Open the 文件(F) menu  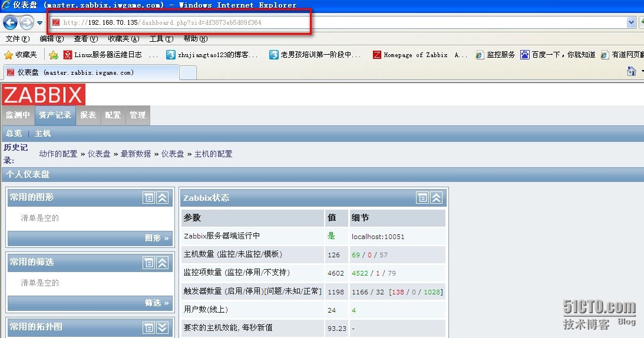[x=18, y=39]
